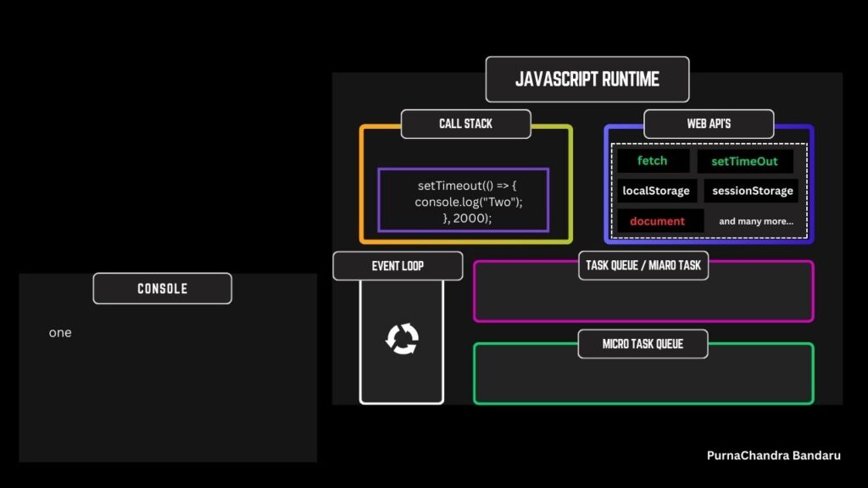The image size is (868, 488).
Task: Click the TASK QUEUE / MIARO TASK label
Action: coord(643,265)
